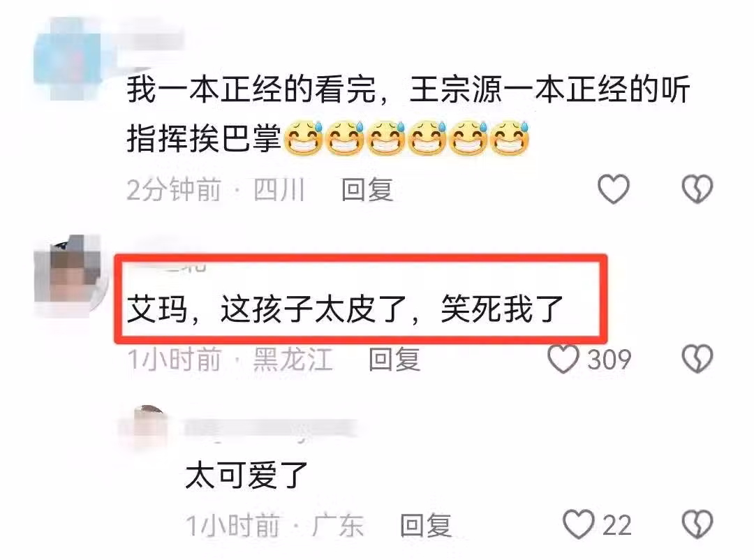This screenshot has height=560, width=754.
Task: Reply to the Heilongjiang comment via 回复
Action: tap(394, 360)
